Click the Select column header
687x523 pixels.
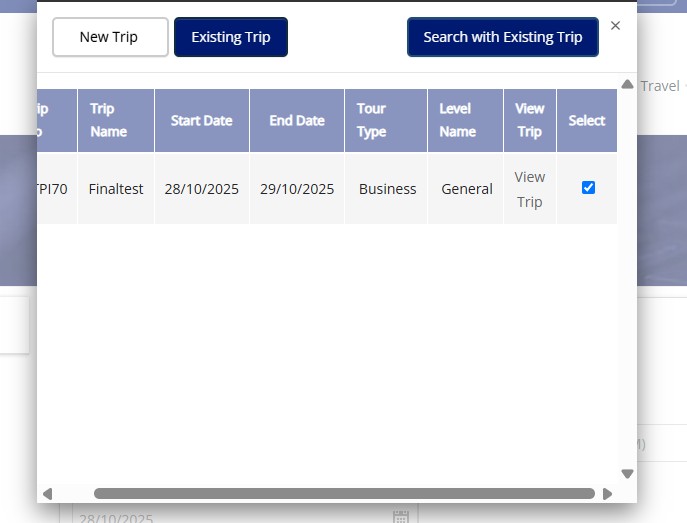(x=587, y=120)
